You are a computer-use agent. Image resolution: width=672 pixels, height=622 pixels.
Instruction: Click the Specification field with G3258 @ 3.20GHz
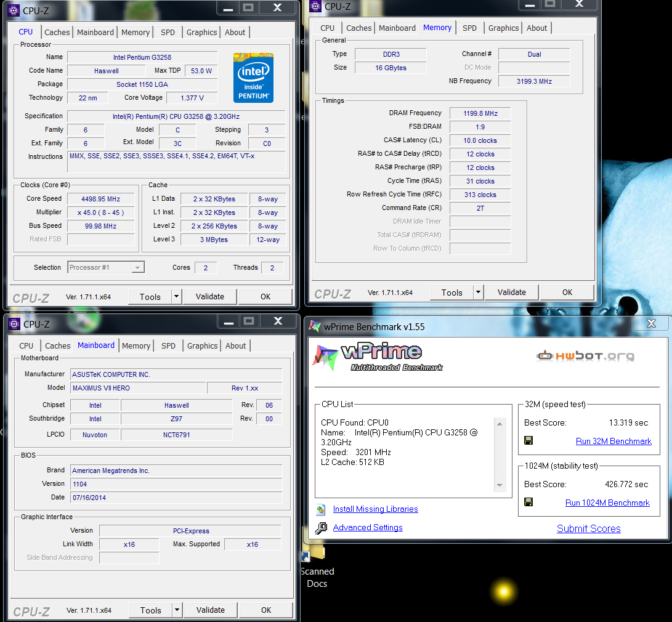pos(176,116)
